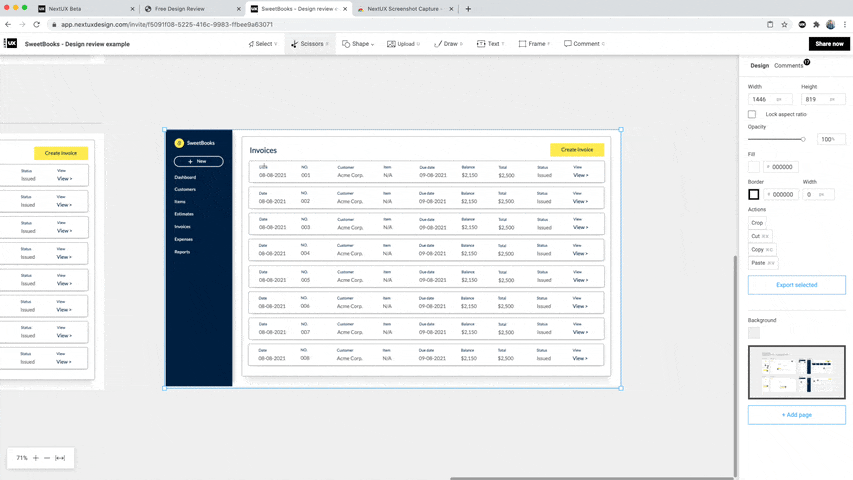This screenshot has height=480, width=853.
Task: Open the Select tool dropdown
Action: click(x=263, y=44)
